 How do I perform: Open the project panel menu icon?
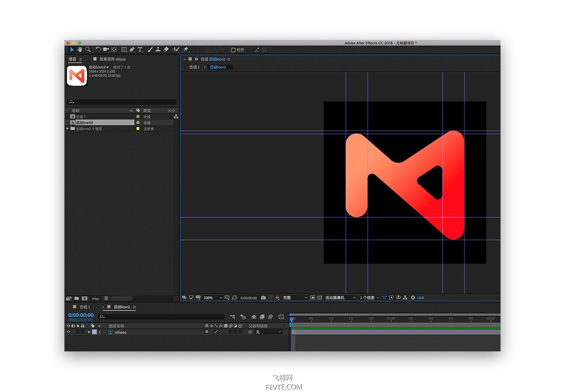(x=80, y=59)
